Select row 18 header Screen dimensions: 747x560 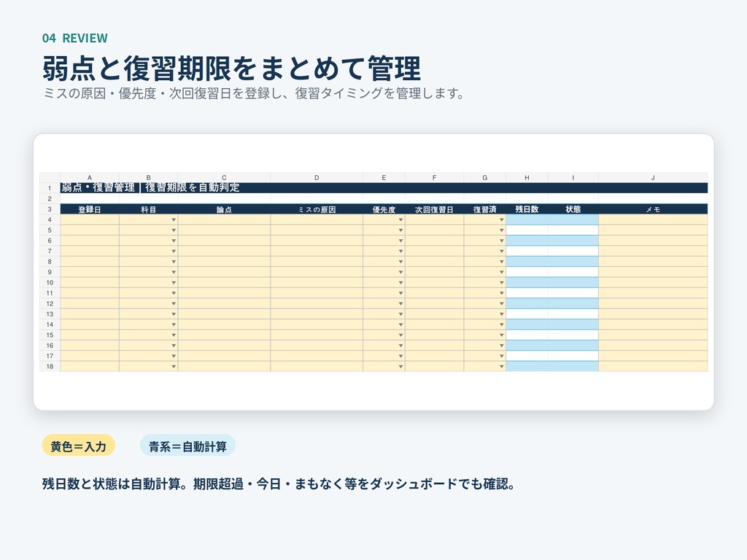pyautogui.click(x=50, y=366)
